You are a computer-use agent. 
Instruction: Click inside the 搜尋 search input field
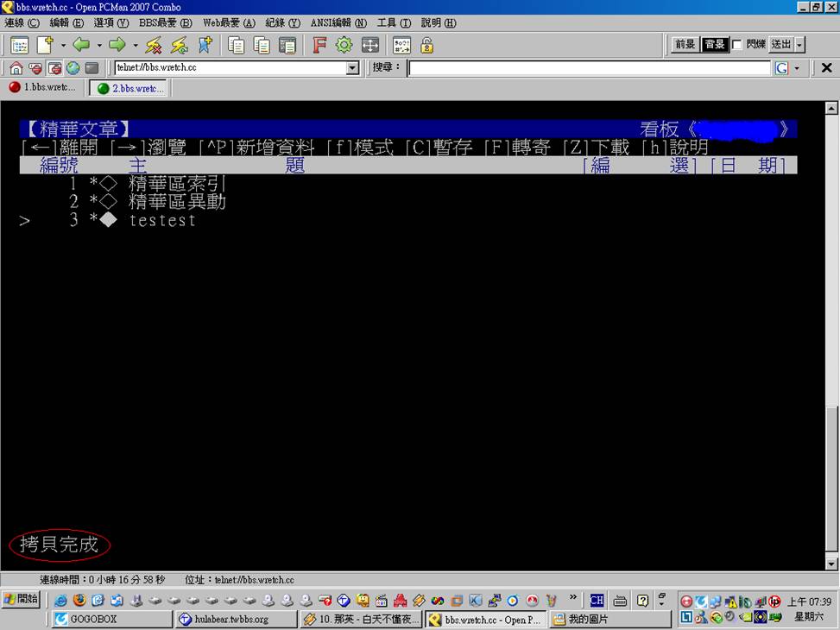tap(589, 68)
